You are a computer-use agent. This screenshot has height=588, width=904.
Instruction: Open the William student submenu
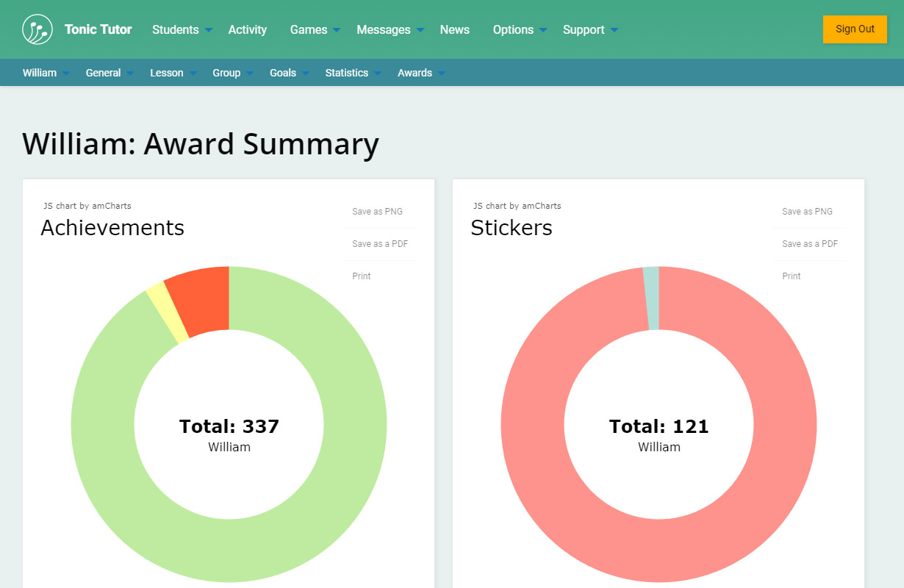point(46,73)
